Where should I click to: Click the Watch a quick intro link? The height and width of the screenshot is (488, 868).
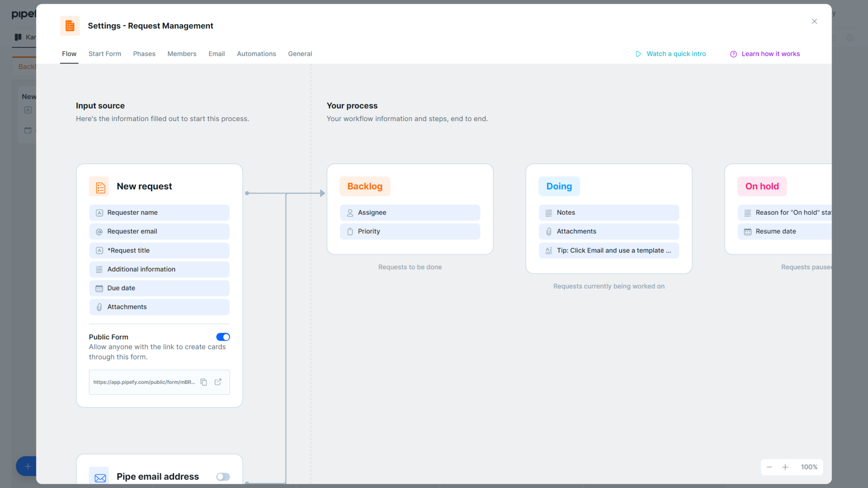676,54
